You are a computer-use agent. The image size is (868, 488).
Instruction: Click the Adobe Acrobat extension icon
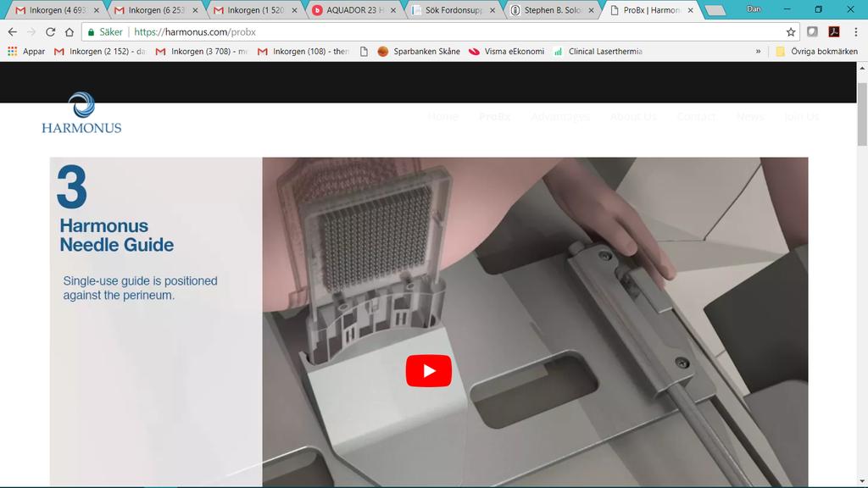pyautogui.click(x=834, y=32)
